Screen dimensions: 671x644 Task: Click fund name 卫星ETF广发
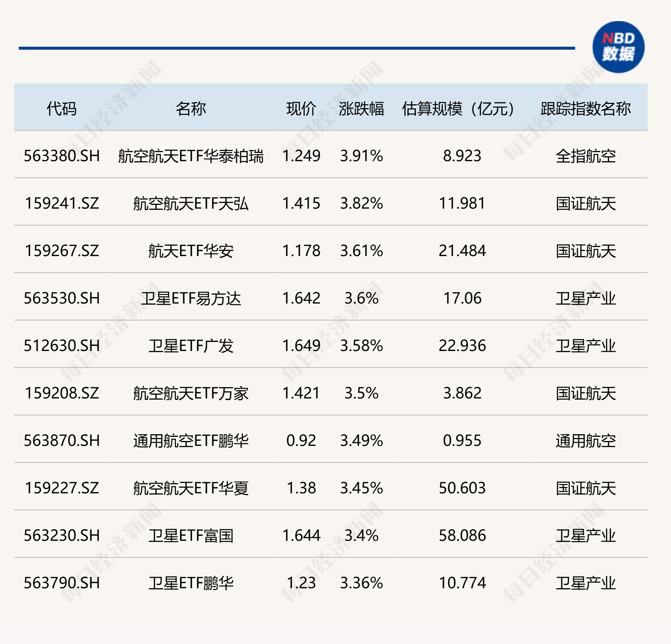(191, 346)
